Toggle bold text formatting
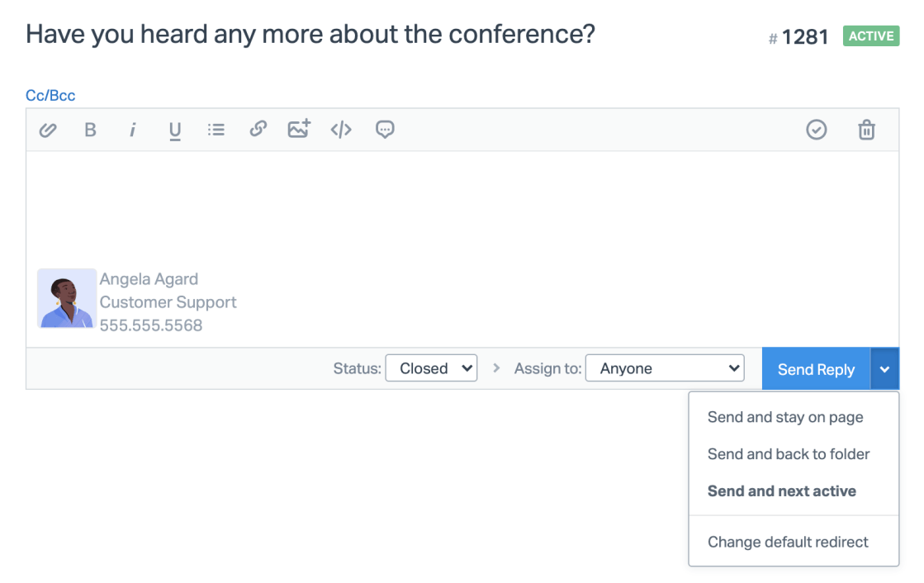 (91, 130)
